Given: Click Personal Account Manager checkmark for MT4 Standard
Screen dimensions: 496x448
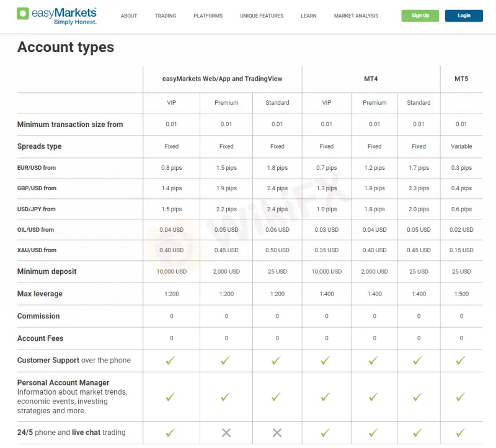Looking at the screenshot, I should click(417, 397).
